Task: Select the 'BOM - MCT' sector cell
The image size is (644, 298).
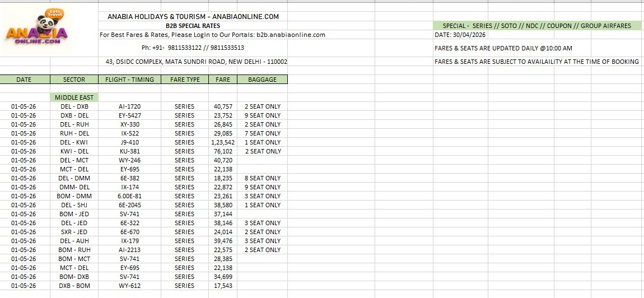Action: click(74, 259)
